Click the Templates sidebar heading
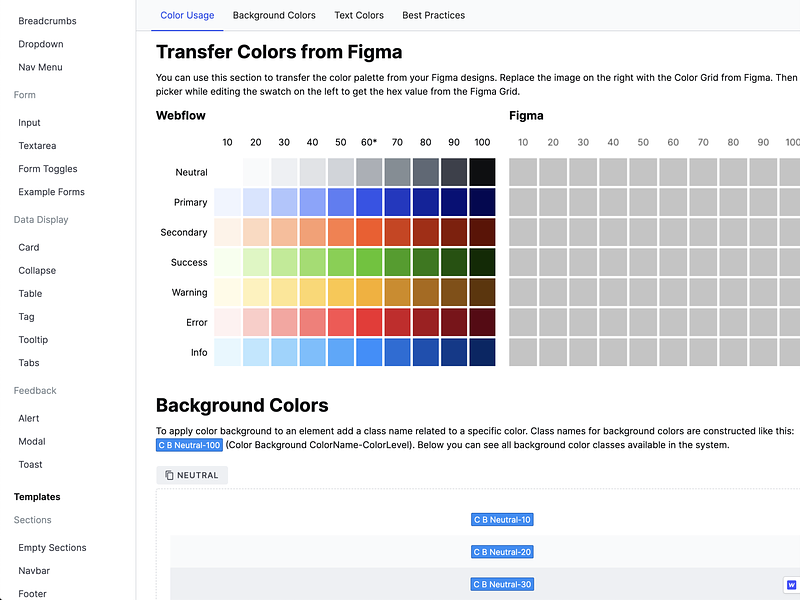The width and height of the screenshot is (800, 600). click(x=37, y=497)
